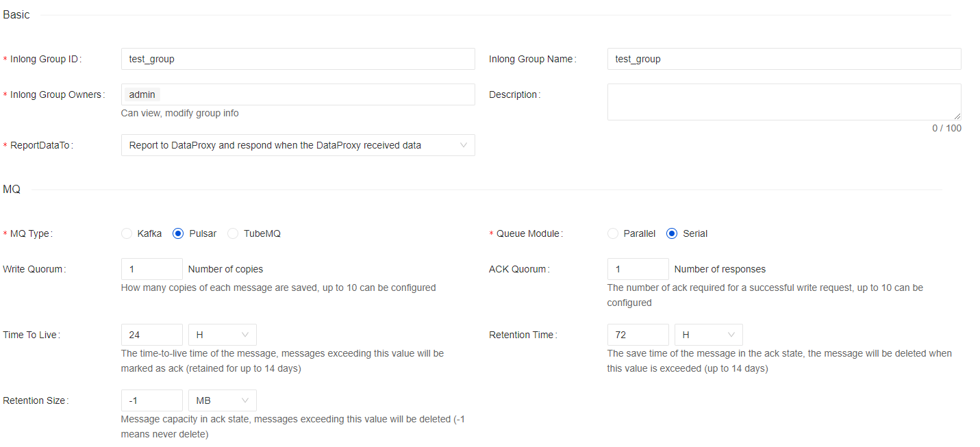The height and width of the screenshot is (447, 980).
Task: Focus the Description text area
Action: [x=783, y=101]
